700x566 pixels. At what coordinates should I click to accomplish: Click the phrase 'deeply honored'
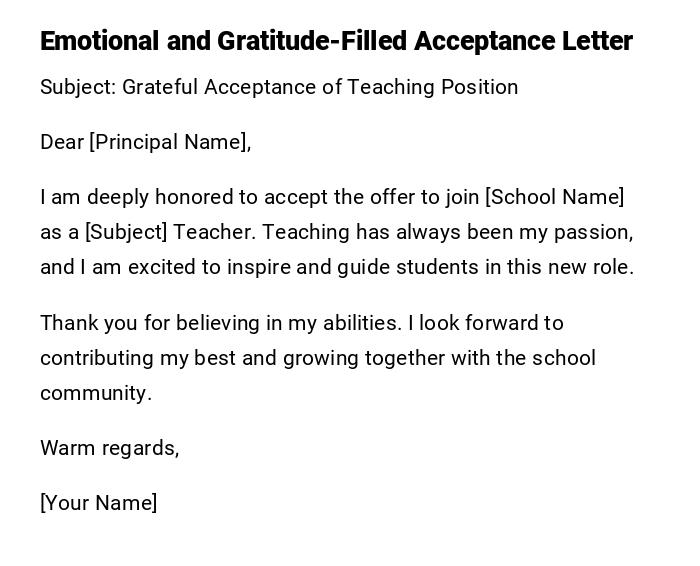(126, 197)
